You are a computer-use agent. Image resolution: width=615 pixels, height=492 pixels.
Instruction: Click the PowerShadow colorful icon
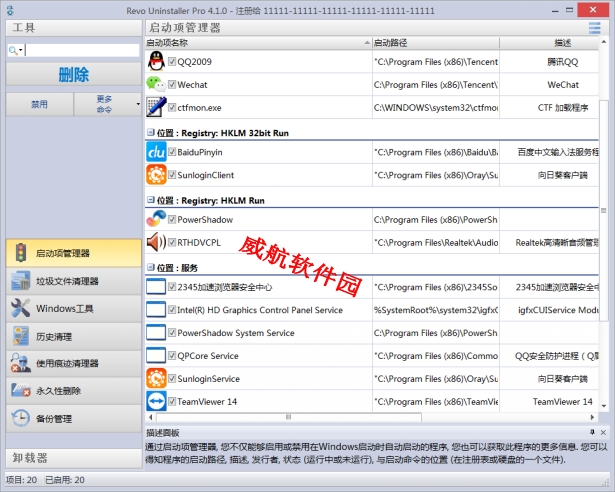[x=156, y=219]
